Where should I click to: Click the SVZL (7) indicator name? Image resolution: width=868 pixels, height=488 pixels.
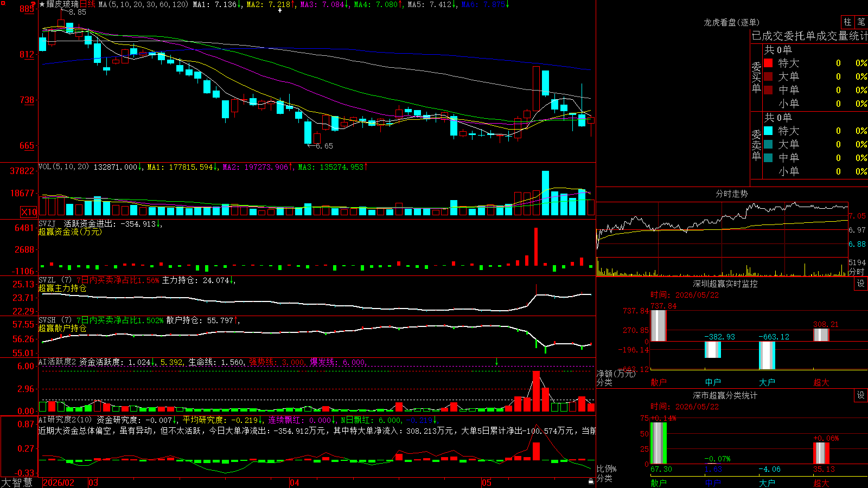(x=55, y=280)
